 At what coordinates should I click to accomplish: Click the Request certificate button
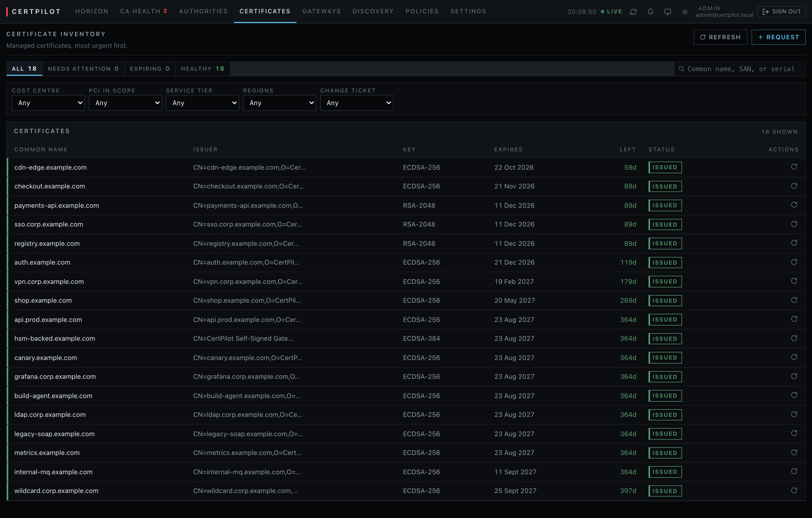[x=779, y=37]
